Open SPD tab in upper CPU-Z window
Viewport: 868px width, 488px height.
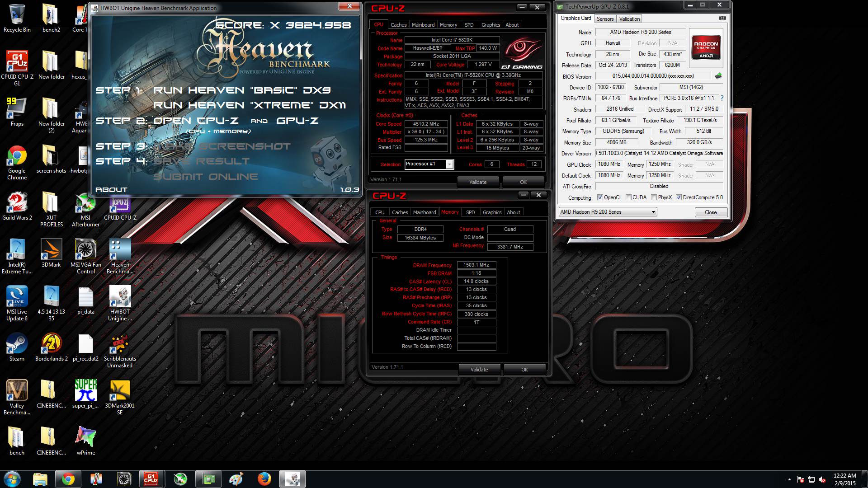[x=469, y=25]
